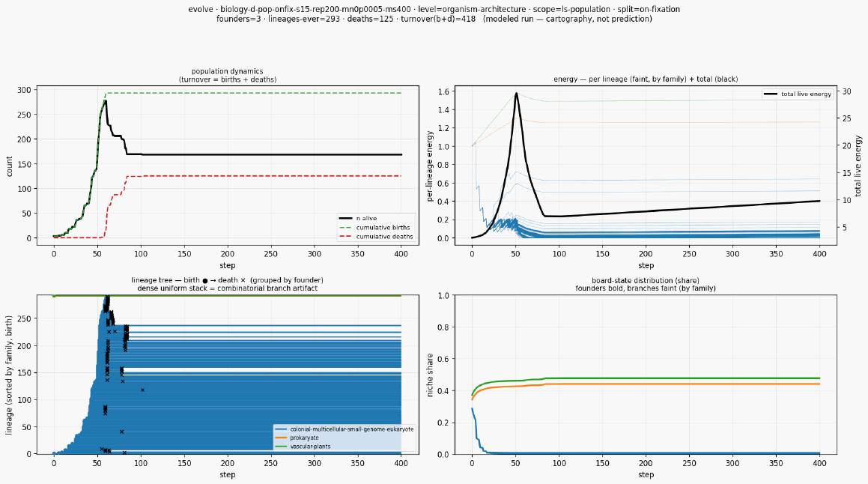Screen dimensions: 868x484
Task: Click the figure title line starting with 'evolve'
Action: click(434, 10)
